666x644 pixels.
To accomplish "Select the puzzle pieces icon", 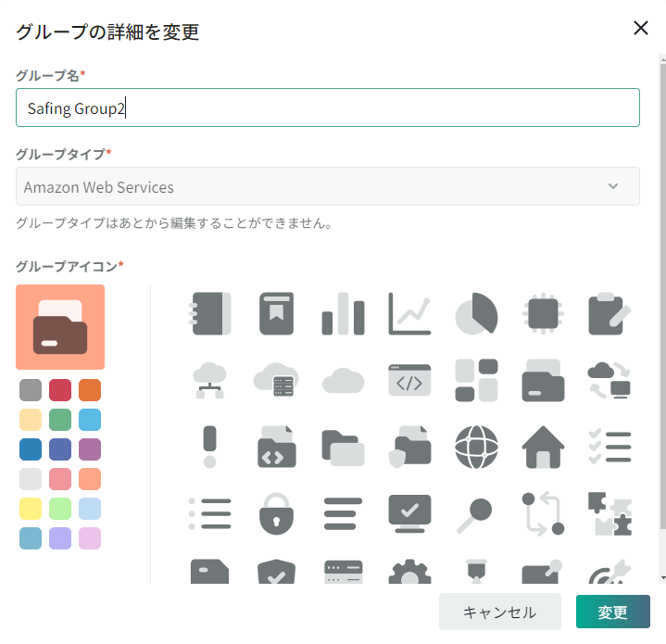I will click(x=609, y=513).
